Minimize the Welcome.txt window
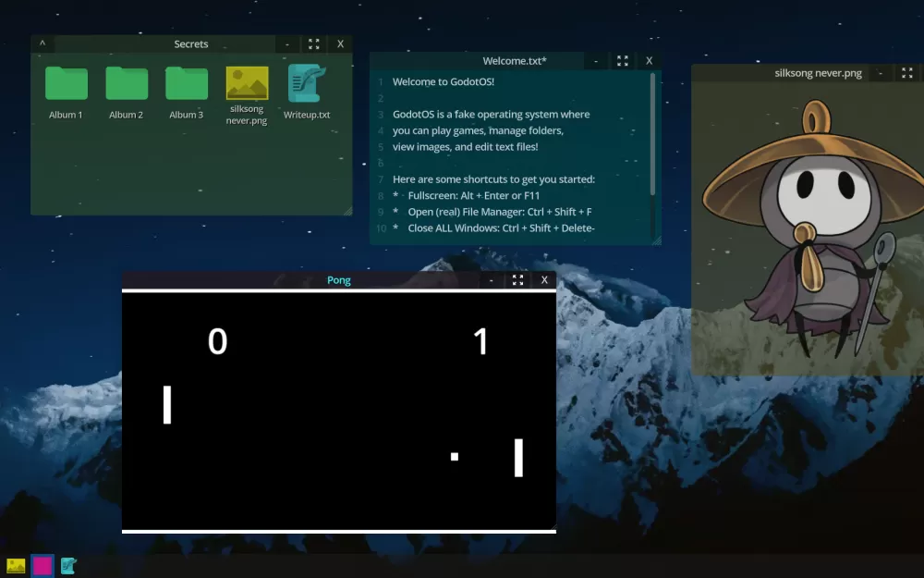The height and width of the screenshot is (578, 924). pos(596,61)
